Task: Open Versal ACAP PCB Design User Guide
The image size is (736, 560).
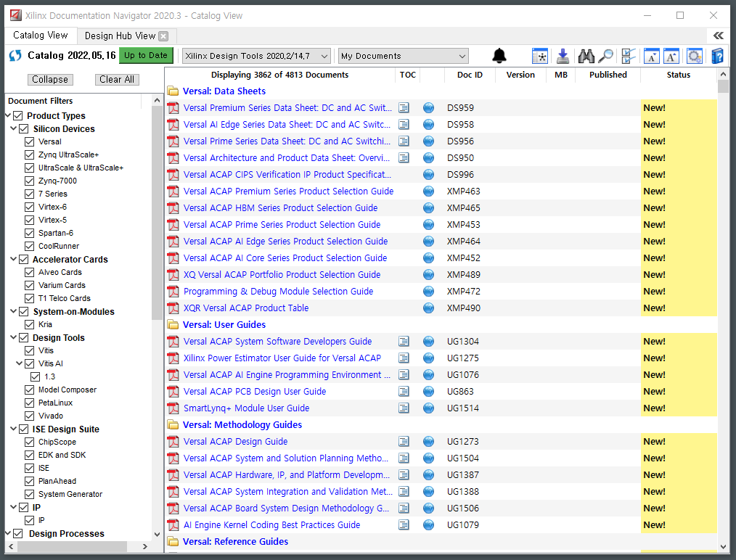Action: coord(255,392)
